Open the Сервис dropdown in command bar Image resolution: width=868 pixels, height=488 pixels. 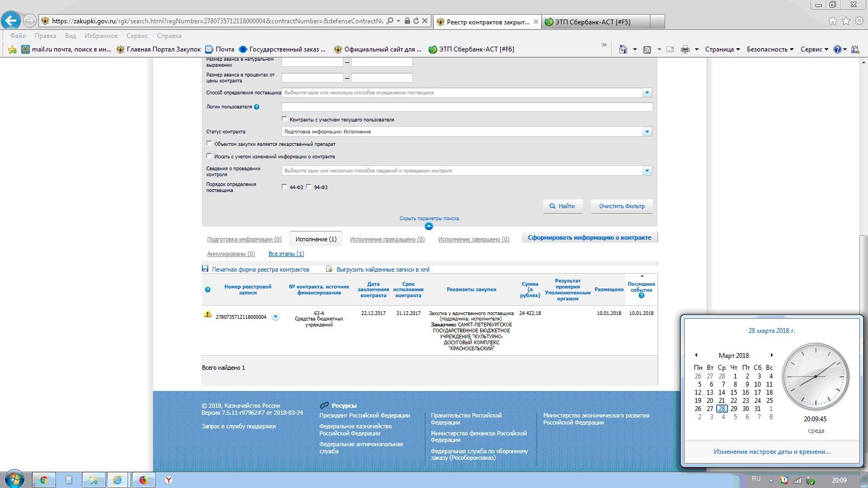[x=814, y=49]
